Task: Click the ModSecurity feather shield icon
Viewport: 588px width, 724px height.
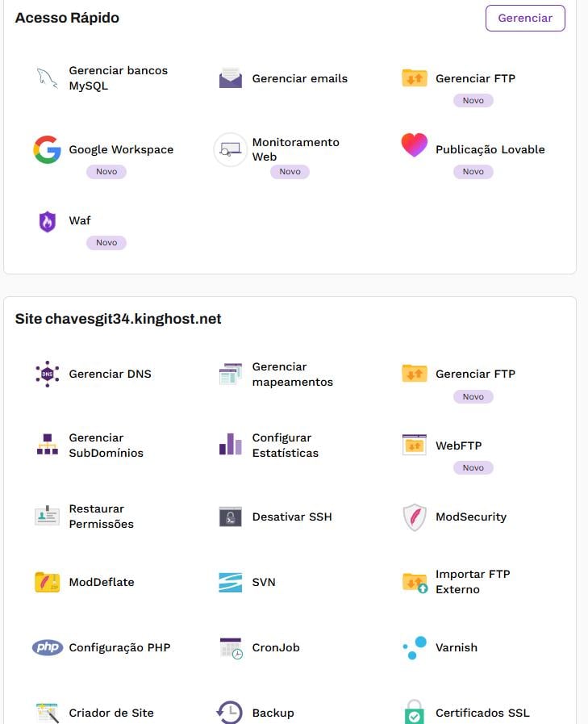Action: pos(414,517)
